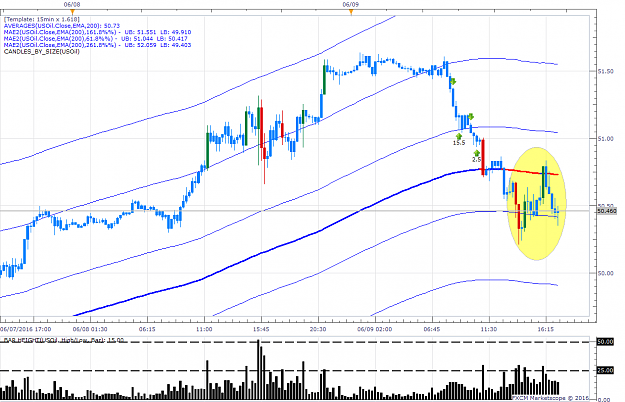Viewport: 625px width, 402px height.
Task: Click the 16:15 time axis label
Action: click(546, 329)
